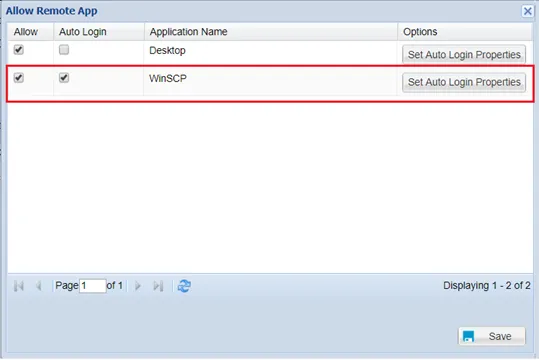
Task: Close the Allow Remote App dialog
Action: coord(527,11)
